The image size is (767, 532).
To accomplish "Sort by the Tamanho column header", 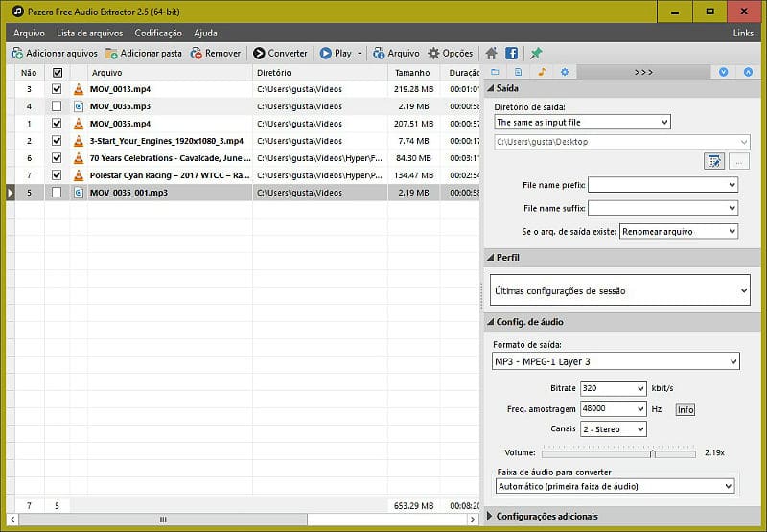I will pos(413,73).
